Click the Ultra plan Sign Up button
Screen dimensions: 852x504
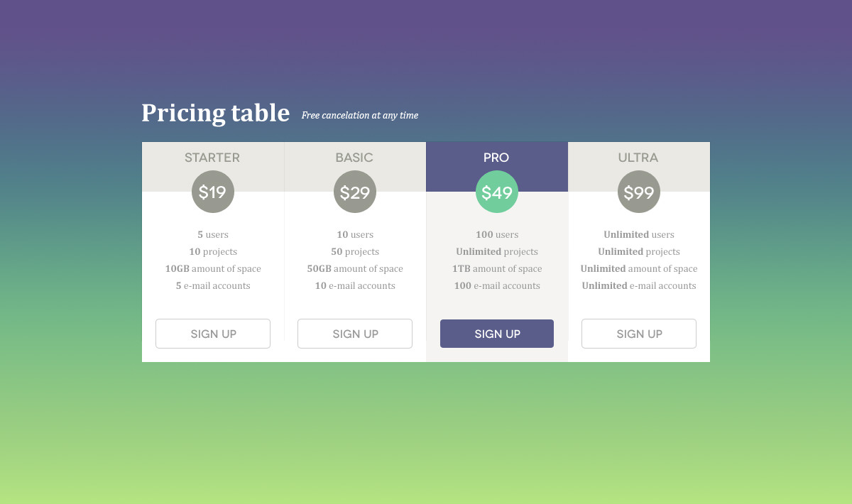639,334
